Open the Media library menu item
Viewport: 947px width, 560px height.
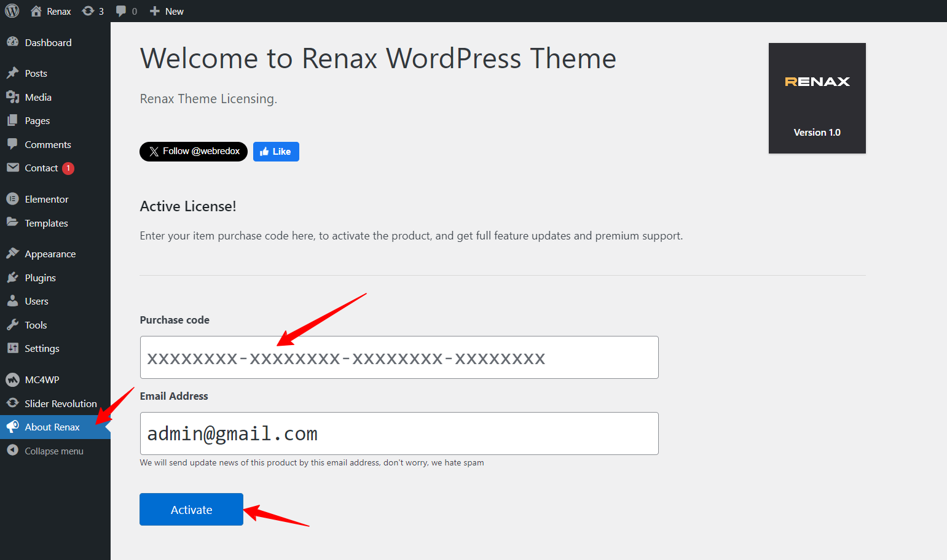pos(55,97)
